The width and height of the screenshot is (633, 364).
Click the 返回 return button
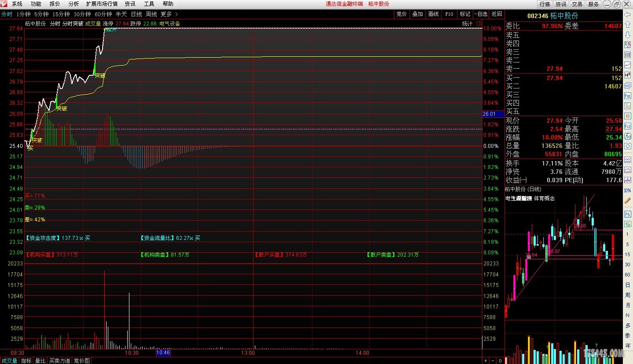[x=497, y=14]
